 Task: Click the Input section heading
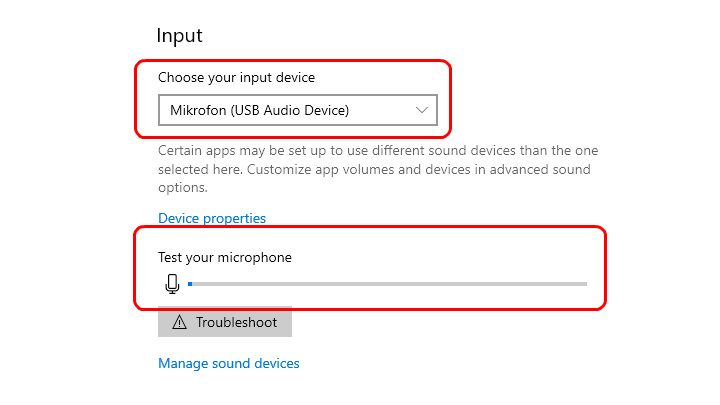click(180, 36)
